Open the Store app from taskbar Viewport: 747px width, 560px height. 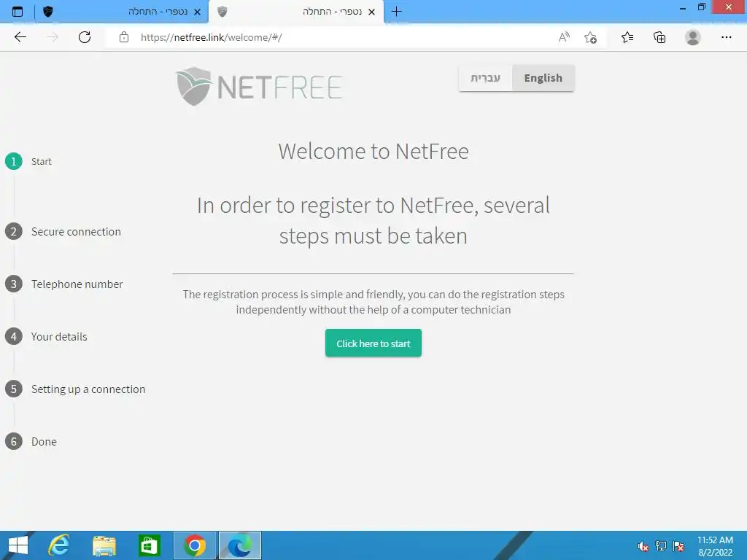pyautogui.click(x=149, y=545)
